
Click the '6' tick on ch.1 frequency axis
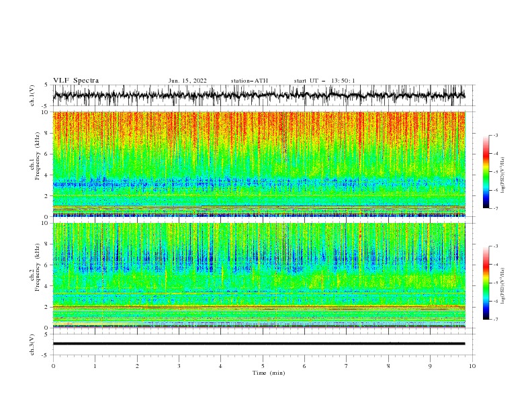tap(48, 154)
